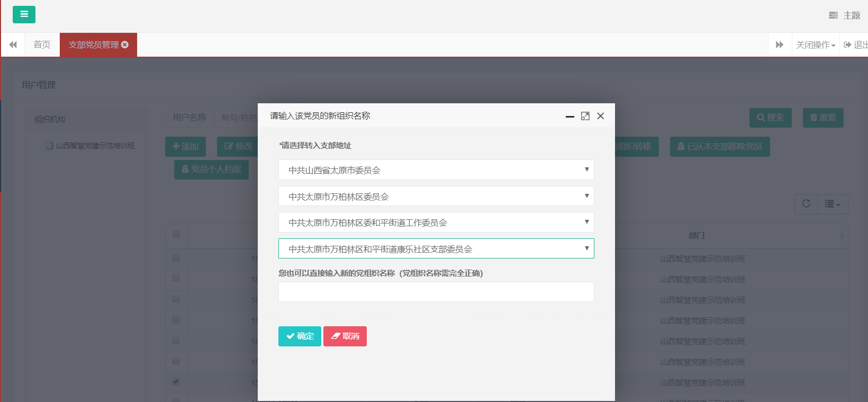
Task: Click the 确定 confirm button
Action: (x=300, y=336)
